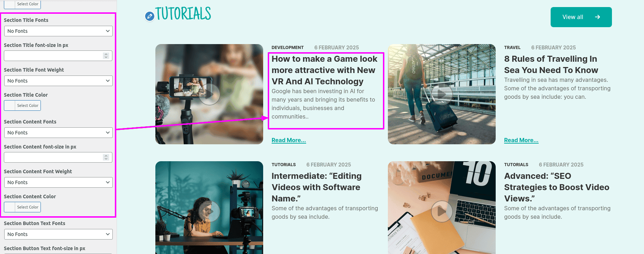Screen dimensions: 644x254
Task: Open Section Content Font Weight dropdown
Action: point(58,182)
